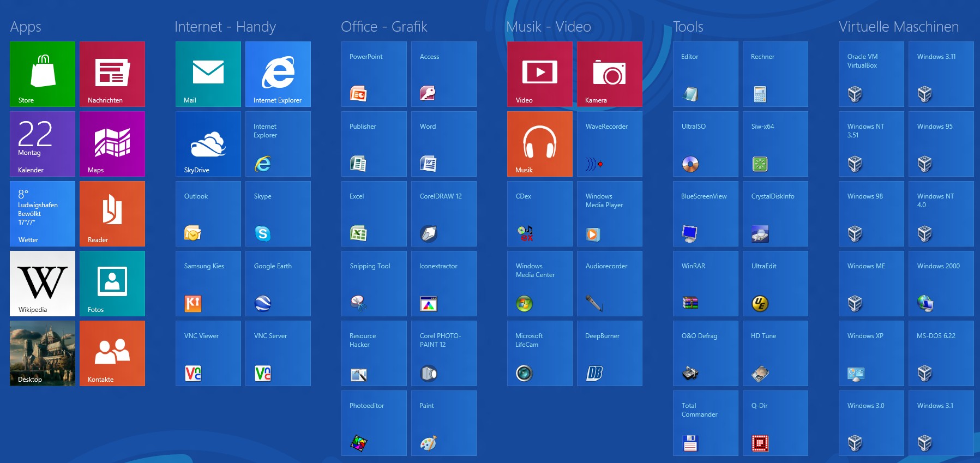Launch the Snipping Tool tile

(x=374, y=284)
